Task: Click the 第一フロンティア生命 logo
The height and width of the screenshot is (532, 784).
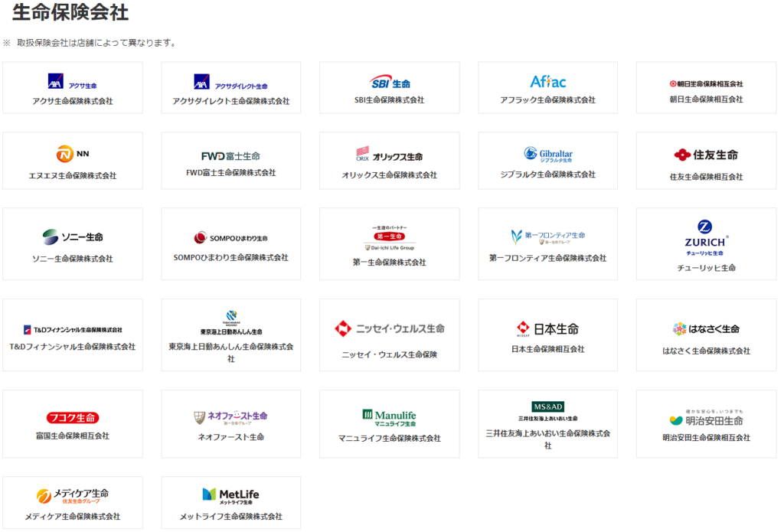Action: 548,237
